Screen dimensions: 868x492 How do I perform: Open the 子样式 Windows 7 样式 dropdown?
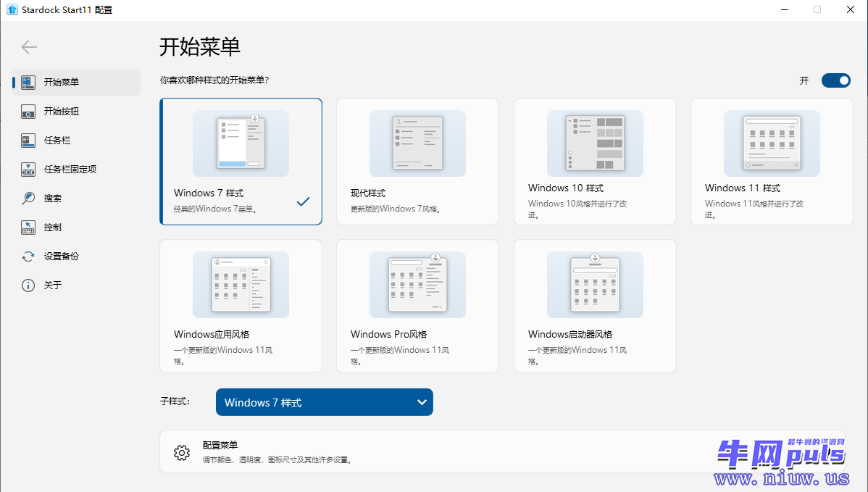click(x=325, y=402)
